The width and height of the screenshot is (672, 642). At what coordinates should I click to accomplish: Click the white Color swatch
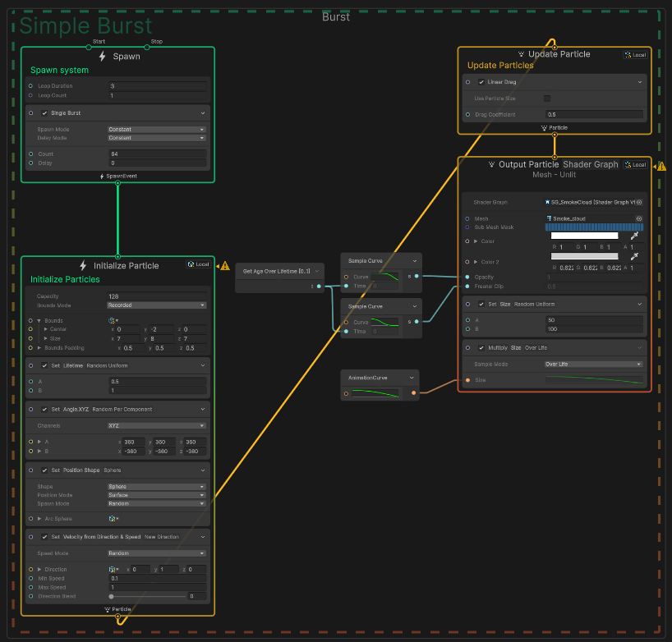(x=583, y=236)
